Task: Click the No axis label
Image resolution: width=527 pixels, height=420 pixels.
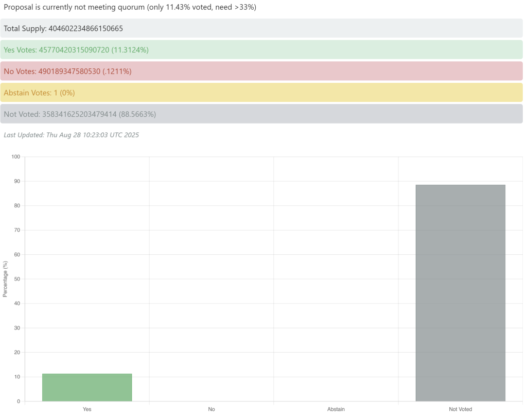Action: point(212,409)
